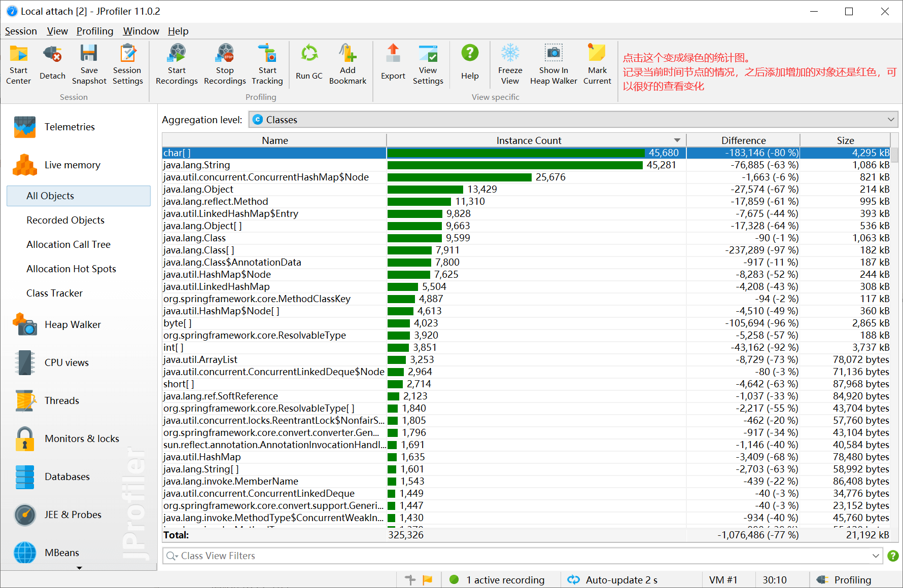Select the java.lang.String row
Viewport: 903px width, 588px height.
(x=527, y=165)
